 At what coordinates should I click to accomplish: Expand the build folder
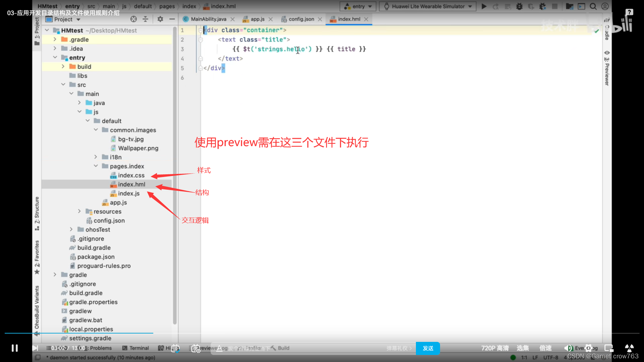pos(63,66)
